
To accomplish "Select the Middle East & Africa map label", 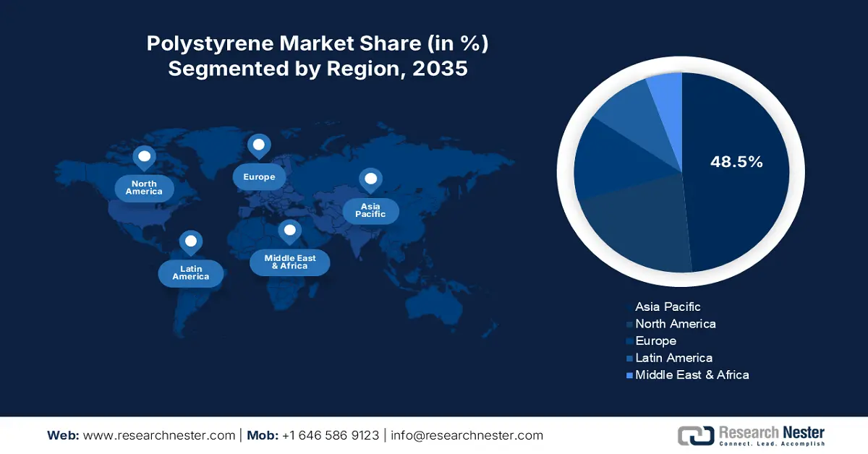I will coord(290,262).
